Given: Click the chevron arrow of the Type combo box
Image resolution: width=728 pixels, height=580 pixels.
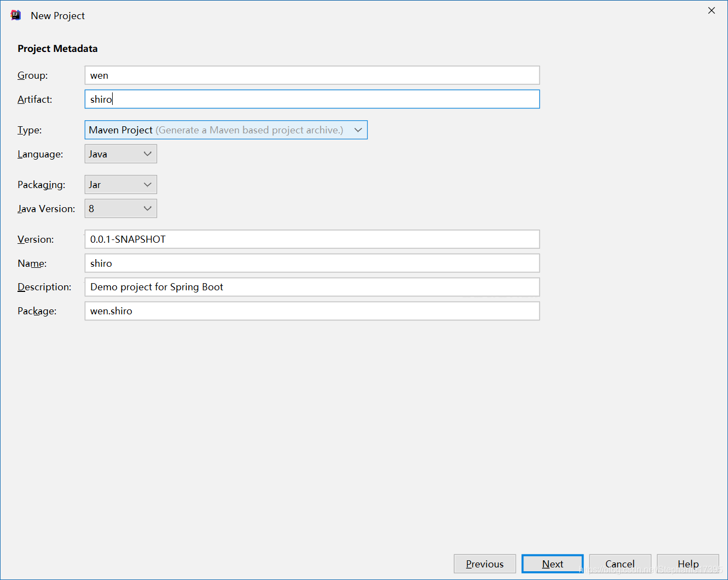Looking at the screenshot, I should tap(358, 130).
